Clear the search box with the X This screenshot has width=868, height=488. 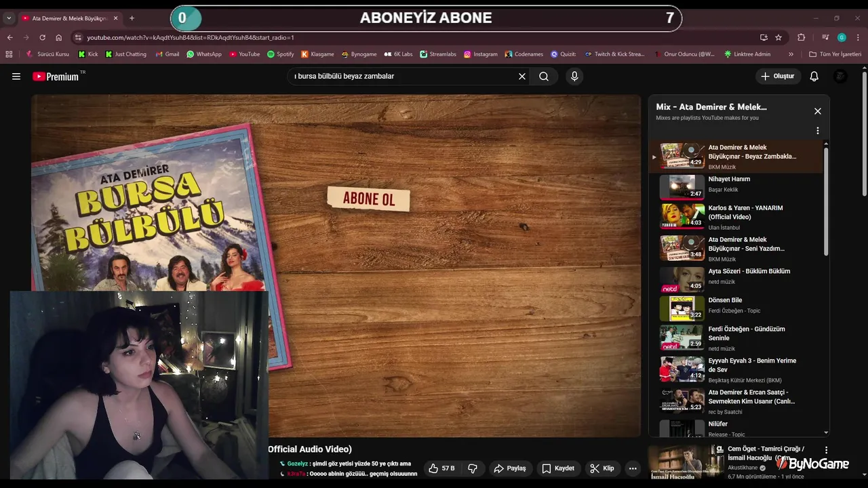coord(522,77)
